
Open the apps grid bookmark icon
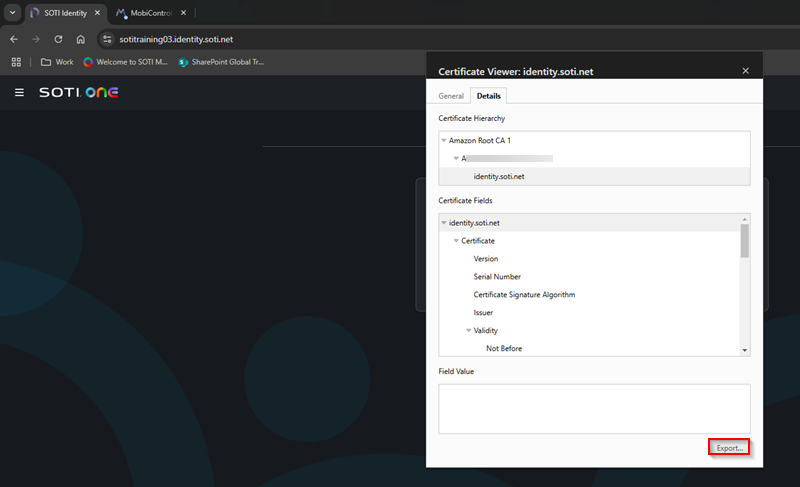click(x=16, y=62)
